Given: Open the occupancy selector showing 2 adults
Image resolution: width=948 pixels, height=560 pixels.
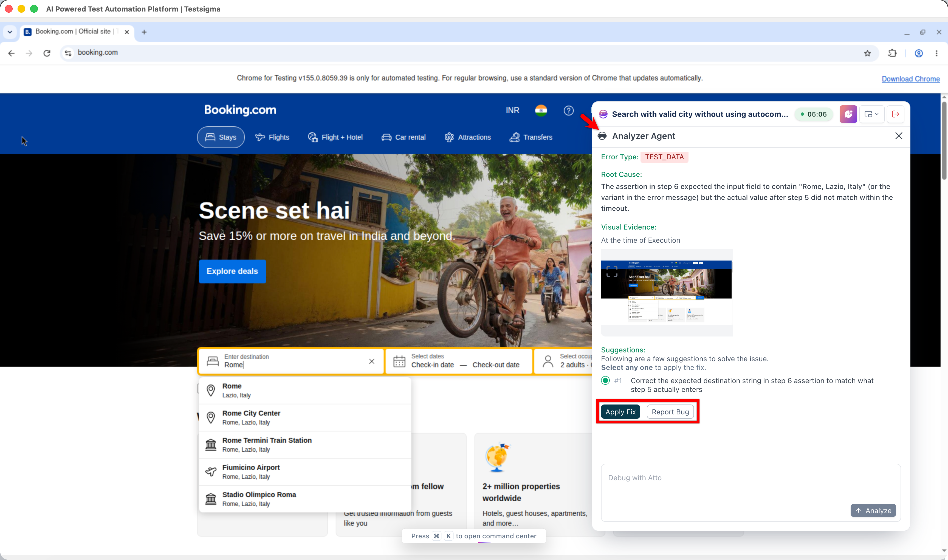Looking at the screenshot, I should (564, 361).
